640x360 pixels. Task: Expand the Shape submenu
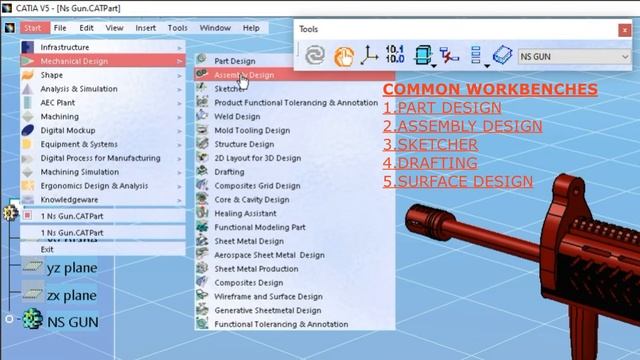pyautogui.click(x=103, y=75)
